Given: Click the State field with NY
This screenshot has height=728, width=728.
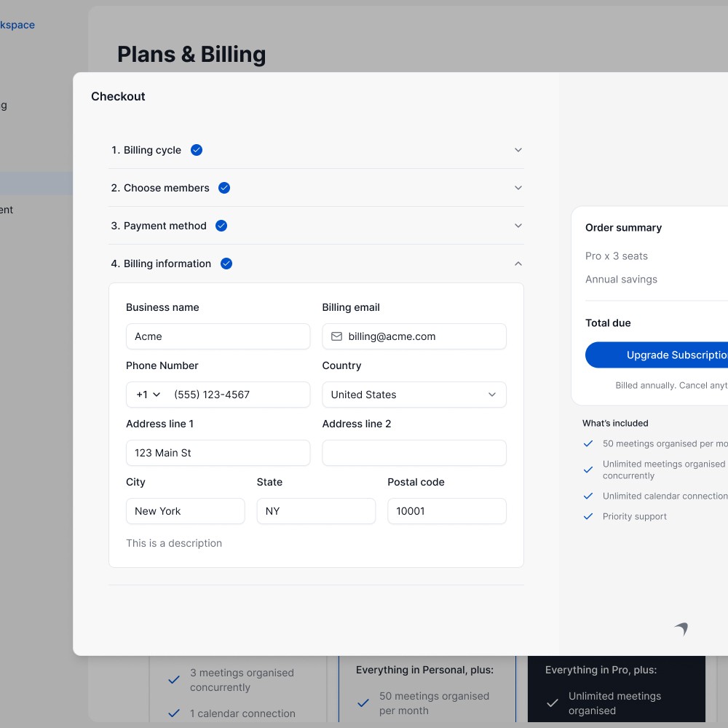Looking at the screenshot, I should pos(316,511).
